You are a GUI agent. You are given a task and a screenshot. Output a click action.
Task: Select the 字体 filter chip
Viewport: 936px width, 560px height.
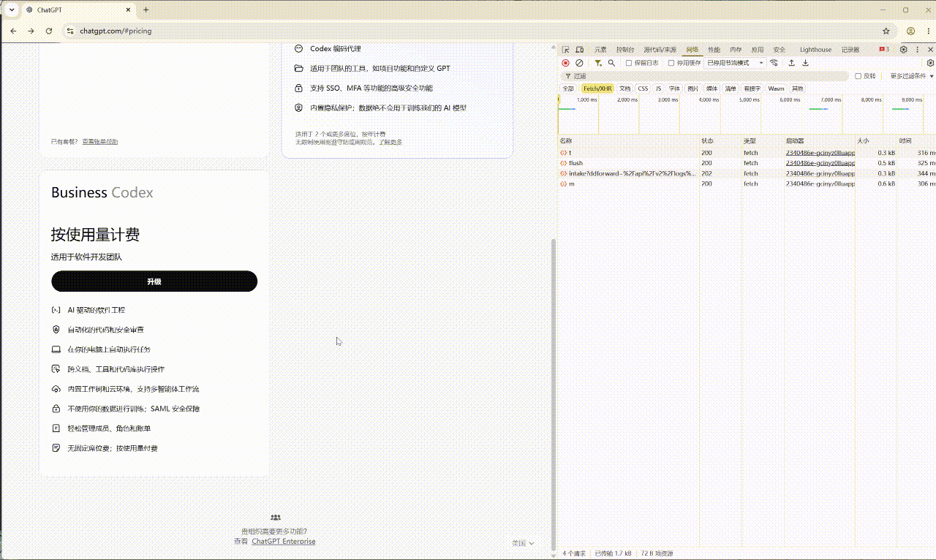tap(674, 88)
